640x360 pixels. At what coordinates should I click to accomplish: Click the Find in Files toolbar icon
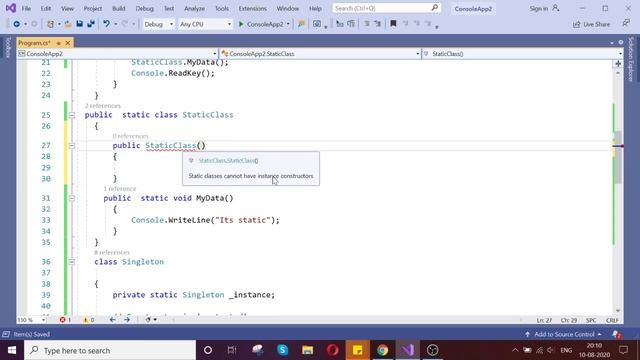click(301, 24)
